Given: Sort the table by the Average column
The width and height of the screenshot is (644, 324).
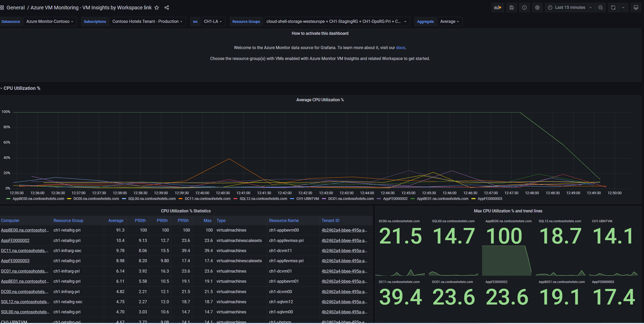Looking at the screenshot, I should click(x=116, y=220).
